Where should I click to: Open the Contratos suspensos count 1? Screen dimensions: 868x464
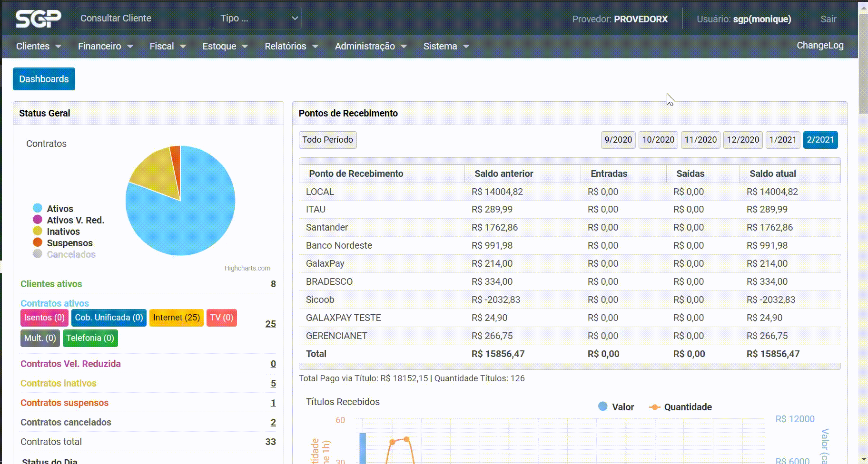273,403
